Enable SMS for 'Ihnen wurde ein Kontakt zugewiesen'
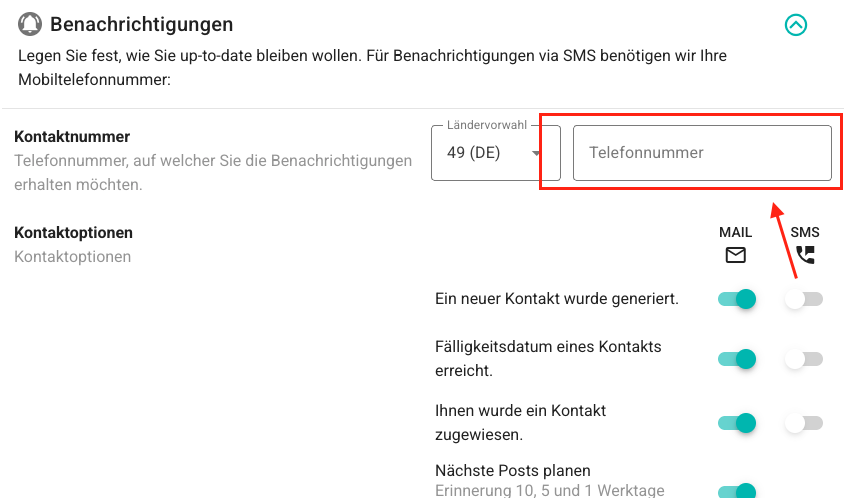The width and height of the screenshot is (847, 498). pyautogui.click(x=804, y=423)
